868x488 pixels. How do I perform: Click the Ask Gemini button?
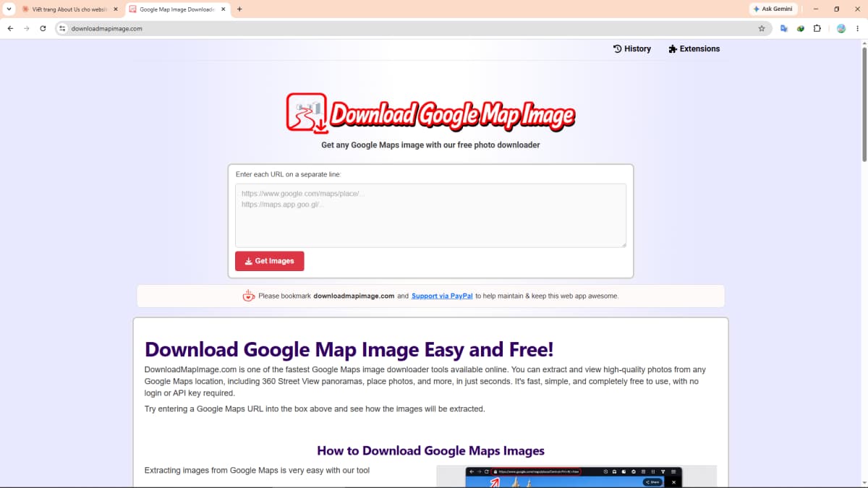point(773,9)
